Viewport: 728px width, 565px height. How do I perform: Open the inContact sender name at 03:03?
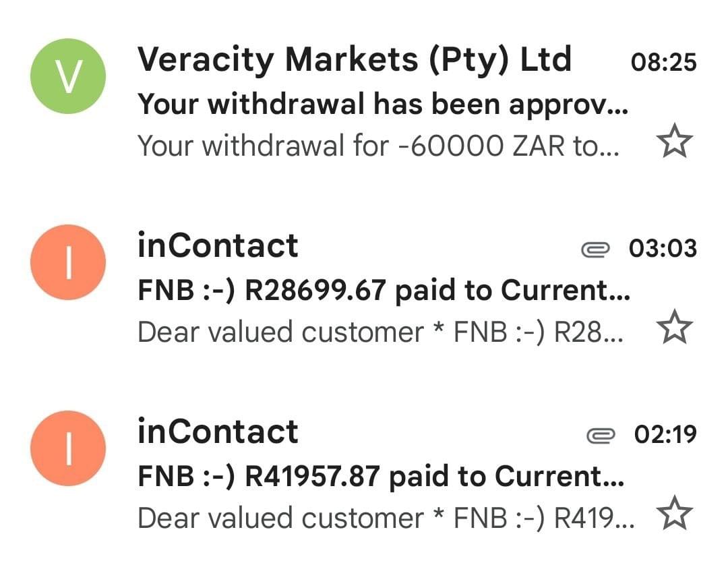[x=217, y=245]
